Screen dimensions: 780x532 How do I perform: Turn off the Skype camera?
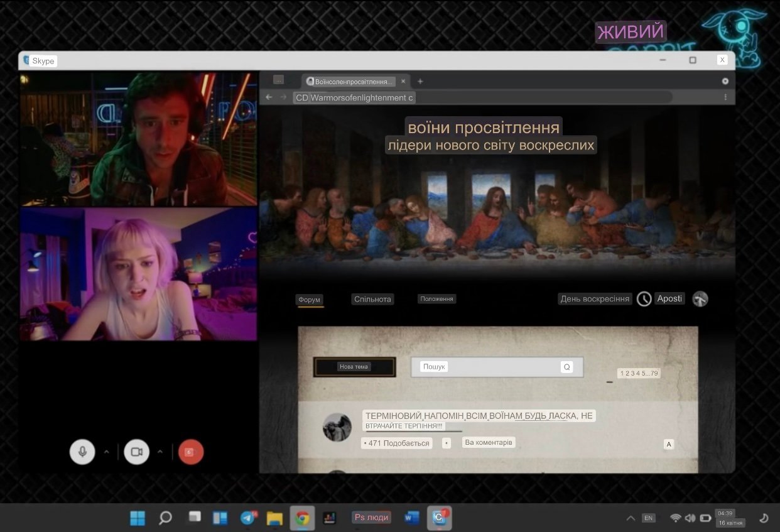[x=137, y=452]
